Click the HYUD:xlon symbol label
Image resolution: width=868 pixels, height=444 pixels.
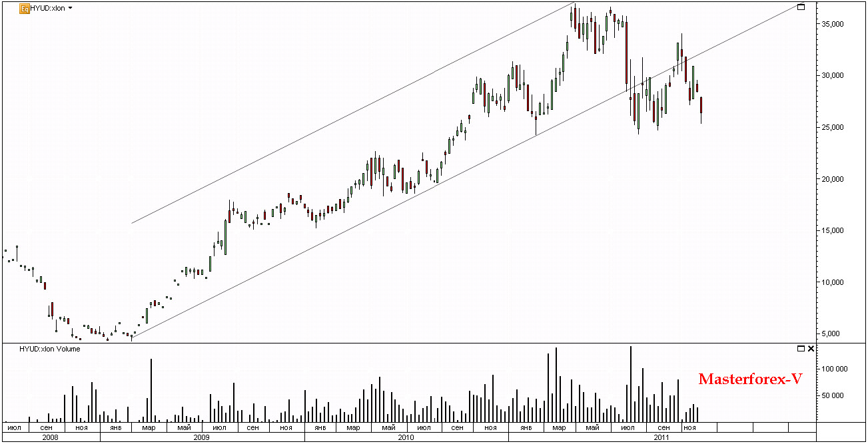point(48,9)
